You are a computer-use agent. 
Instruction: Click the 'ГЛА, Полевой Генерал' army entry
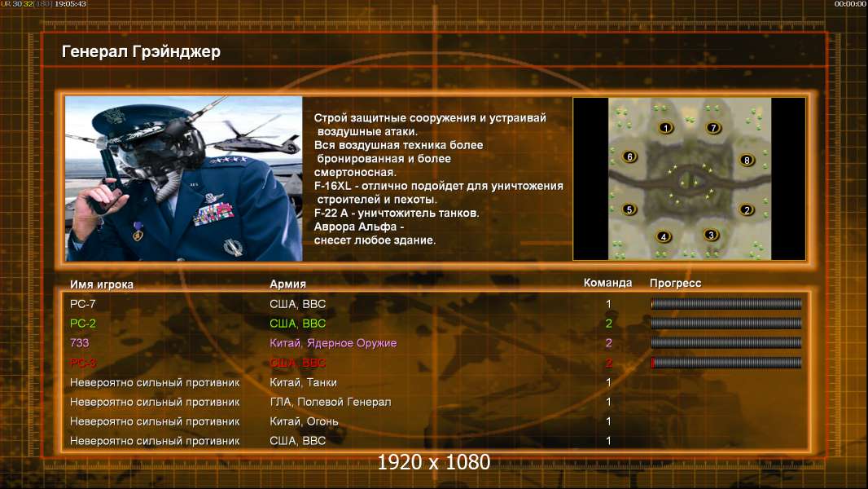pos(331,402)
